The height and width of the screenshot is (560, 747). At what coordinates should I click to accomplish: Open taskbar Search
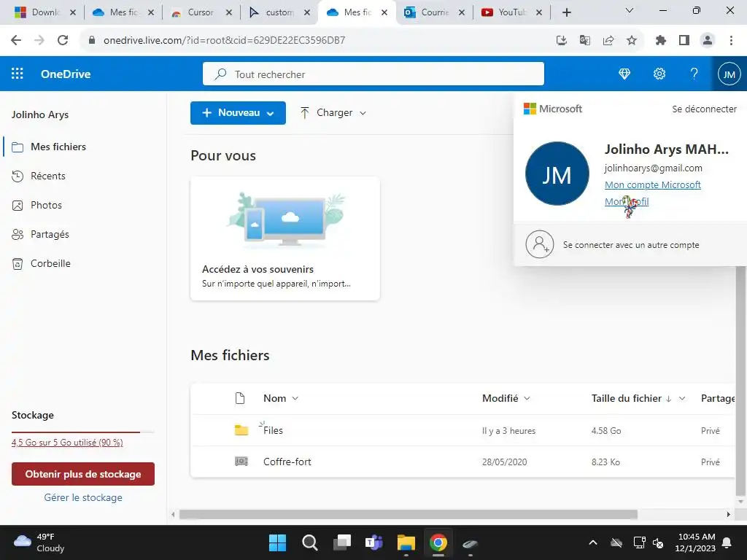pos(309,542)
